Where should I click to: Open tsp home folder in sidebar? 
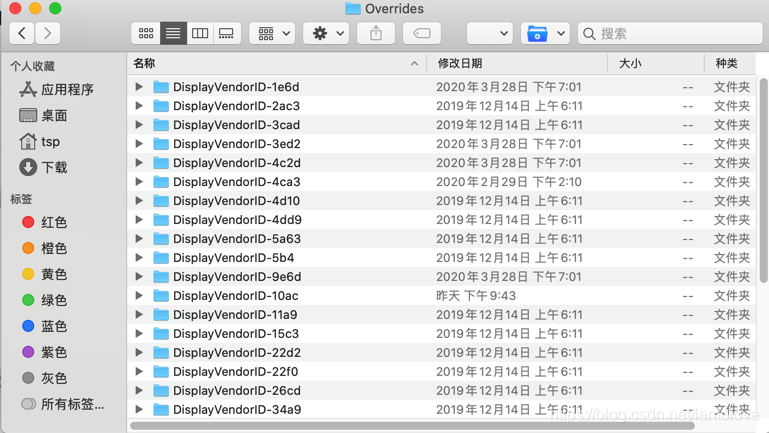pyautogui.click(x=40, y=141)
